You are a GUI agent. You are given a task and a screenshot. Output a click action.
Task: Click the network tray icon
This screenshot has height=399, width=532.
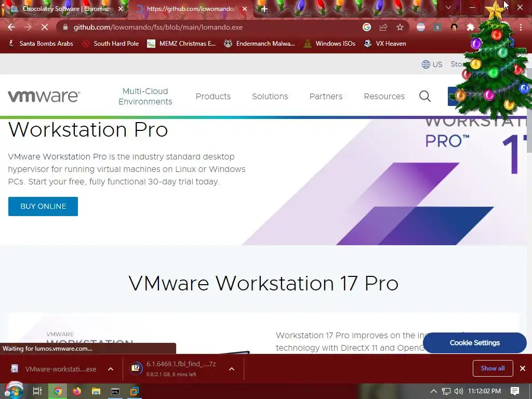(446, 391)
